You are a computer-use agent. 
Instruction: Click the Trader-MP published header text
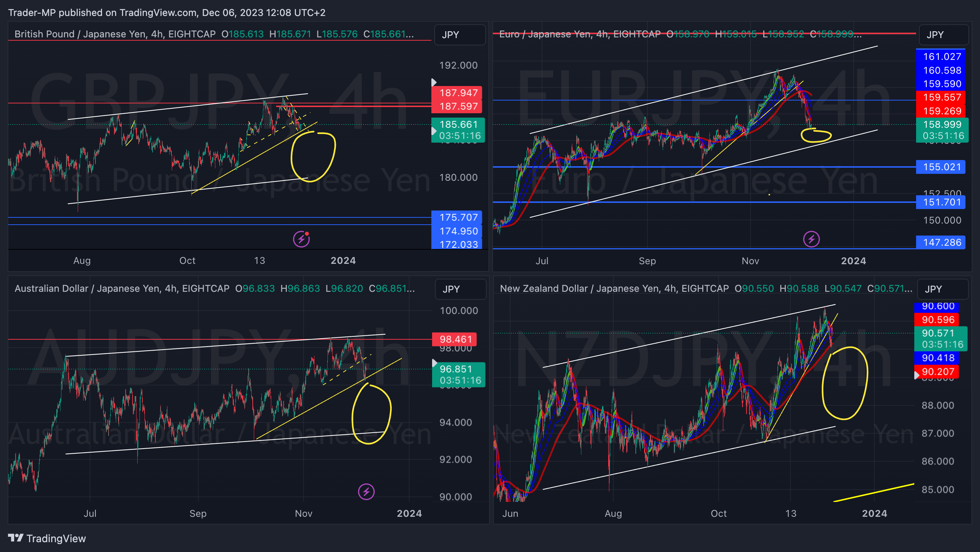pyautogui.click(x=167, y=13)
